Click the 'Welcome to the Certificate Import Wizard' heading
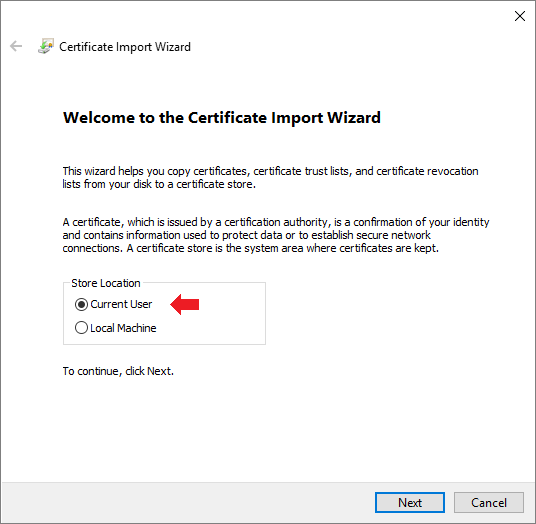Image resolution: width=536 pixels, height=524 pixels. pos(222,118)
